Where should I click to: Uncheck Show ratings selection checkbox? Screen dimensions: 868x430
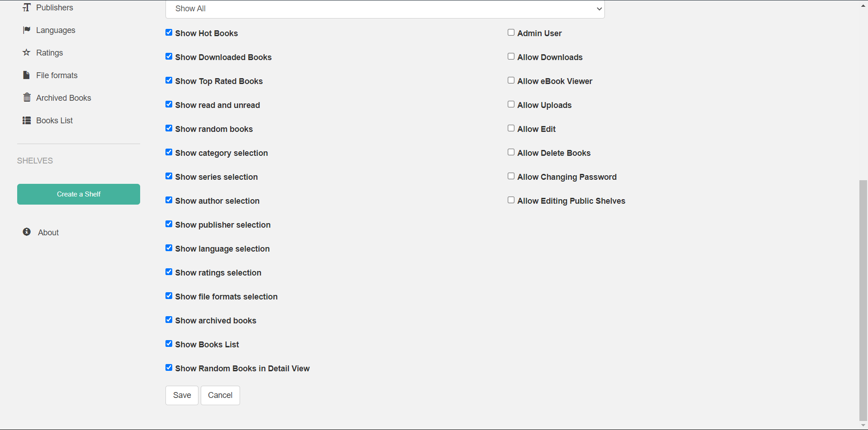click(169, 272)
